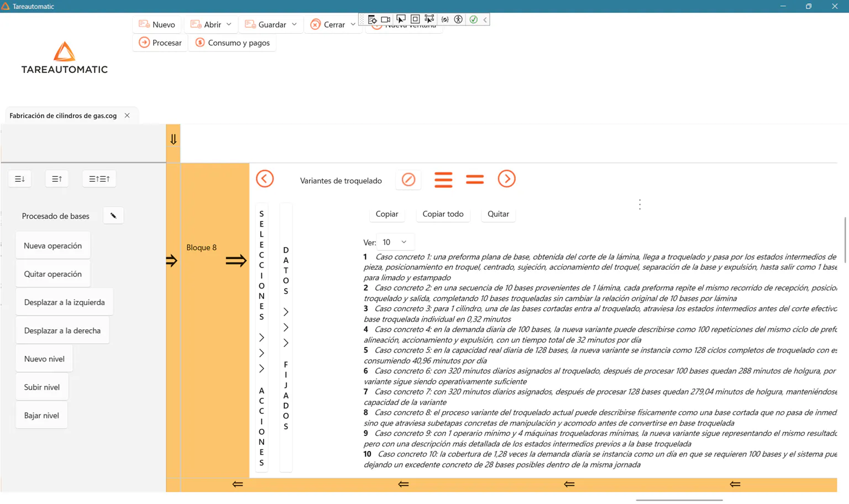Click the orange circled right chevron
849x504 pixels.
tap(507, 179)
